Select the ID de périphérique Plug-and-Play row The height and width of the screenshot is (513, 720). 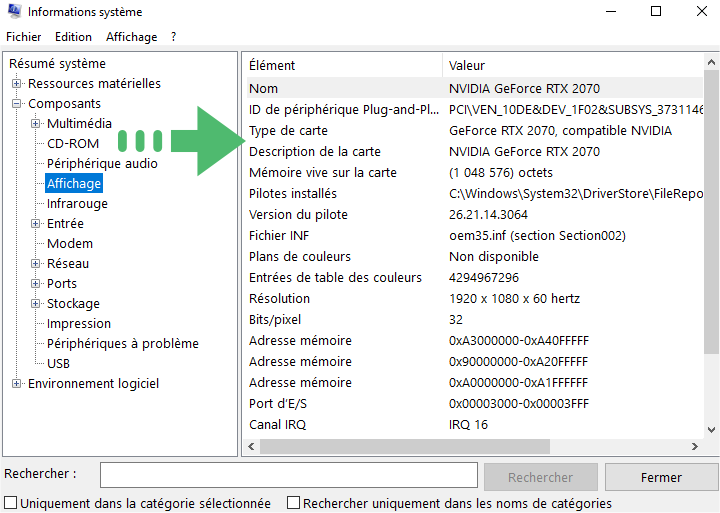475,110
